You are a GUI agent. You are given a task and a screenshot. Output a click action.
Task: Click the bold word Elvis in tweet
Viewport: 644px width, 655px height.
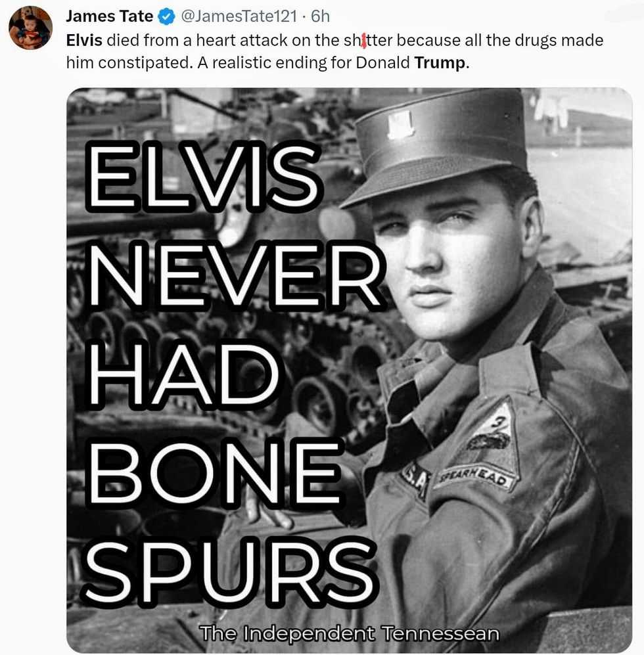click(84, 41)
